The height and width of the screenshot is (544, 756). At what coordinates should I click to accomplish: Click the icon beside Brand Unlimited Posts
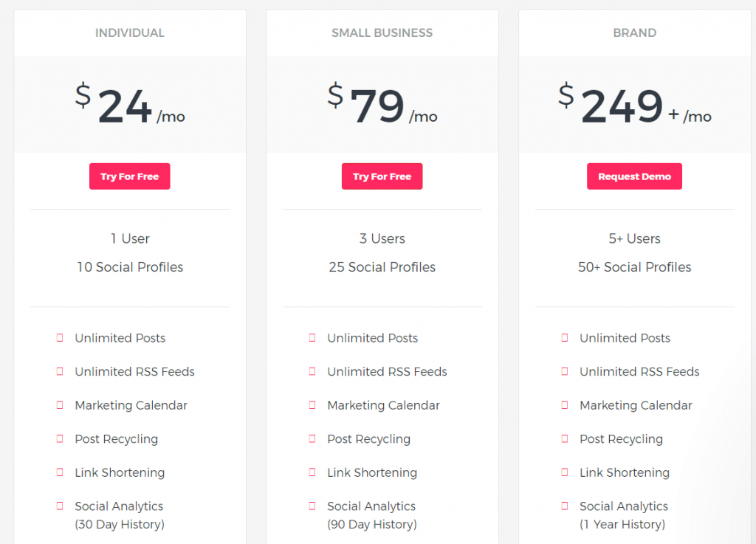tap(565, 338)
